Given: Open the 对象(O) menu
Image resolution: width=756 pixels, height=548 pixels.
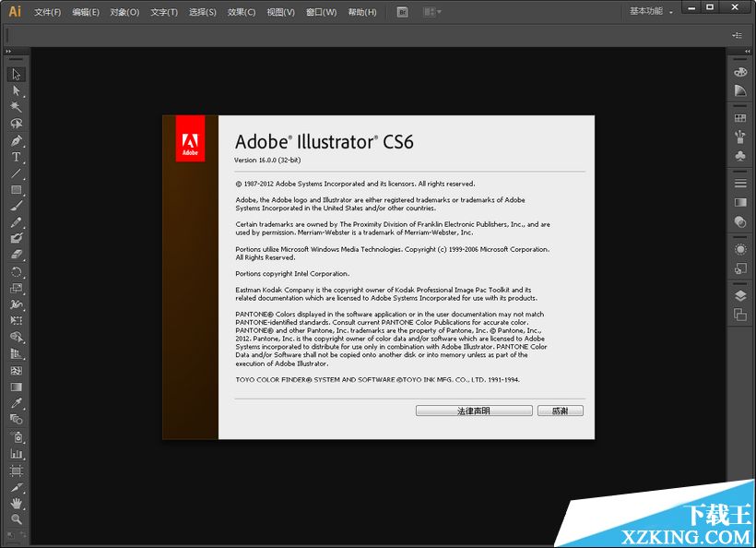Looking at the screenshot, I should (x=124, y=12).
